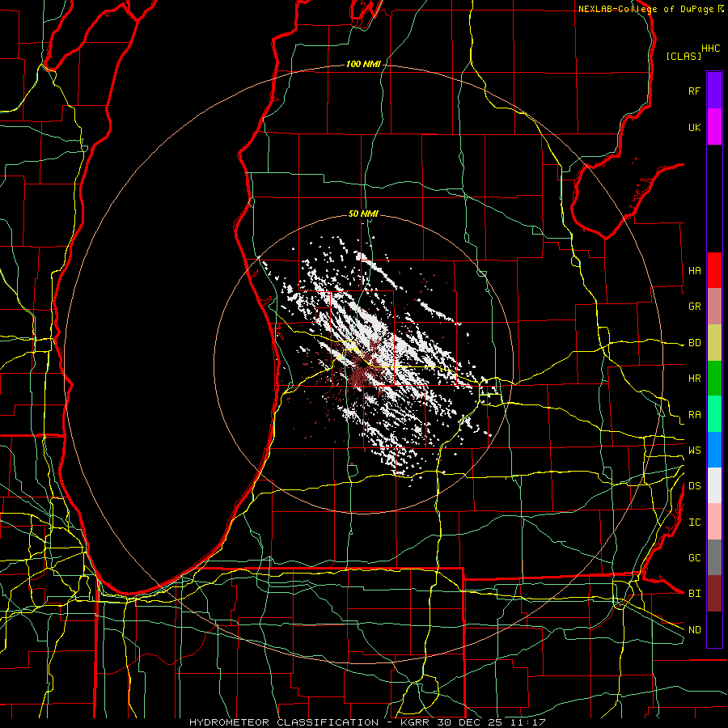Click the HA legend label

(694, 270)
